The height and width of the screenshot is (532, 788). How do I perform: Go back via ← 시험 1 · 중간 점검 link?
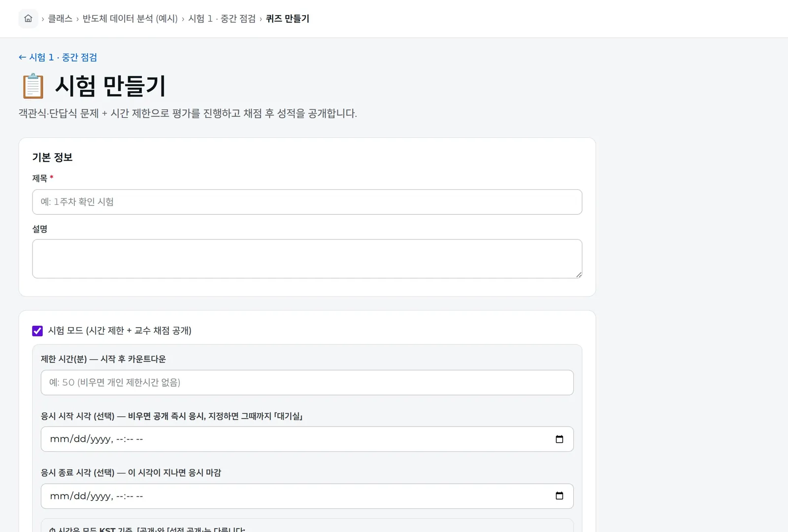click(x=58, y=57)
